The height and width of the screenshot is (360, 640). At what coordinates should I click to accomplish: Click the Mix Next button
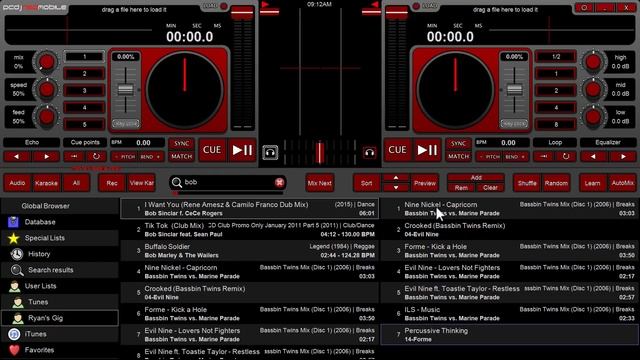pyautogui.click(x=320, y=183)
